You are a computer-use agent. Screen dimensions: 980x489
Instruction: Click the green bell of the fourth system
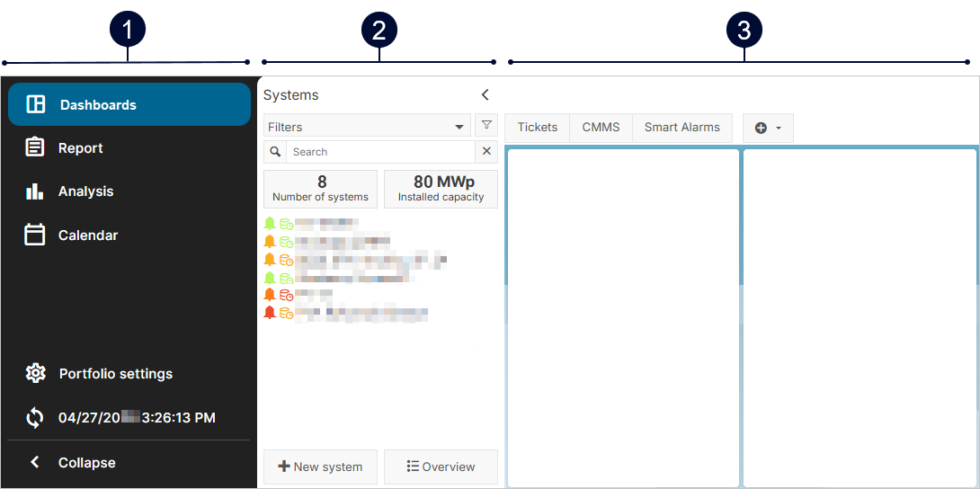pos(270,277)
